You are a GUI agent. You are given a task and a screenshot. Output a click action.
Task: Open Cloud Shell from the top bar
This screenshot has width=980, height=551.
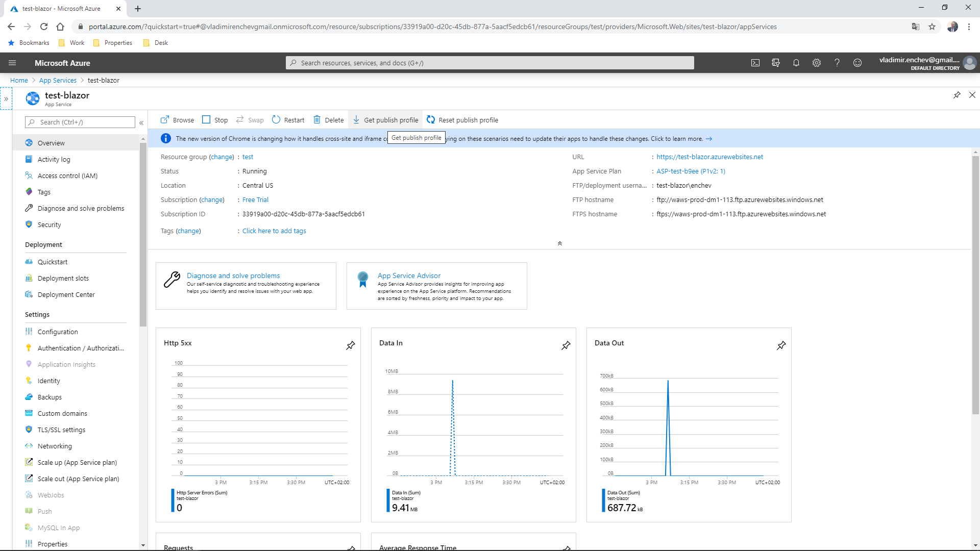755,63
